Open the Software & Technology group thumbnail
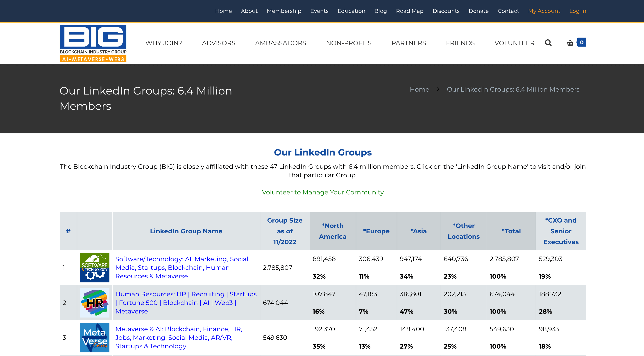 (x=95, y=267)
